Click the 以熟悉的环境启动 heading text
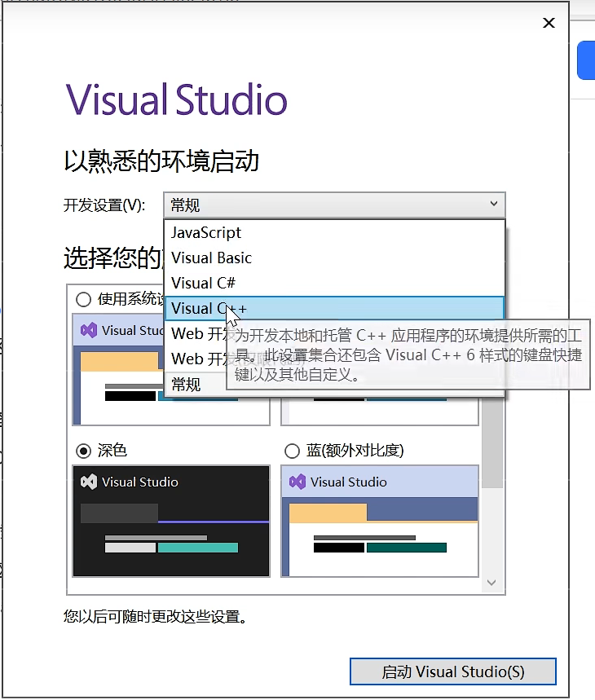Viewport: 595px width, 700px height. click(161, 161)
